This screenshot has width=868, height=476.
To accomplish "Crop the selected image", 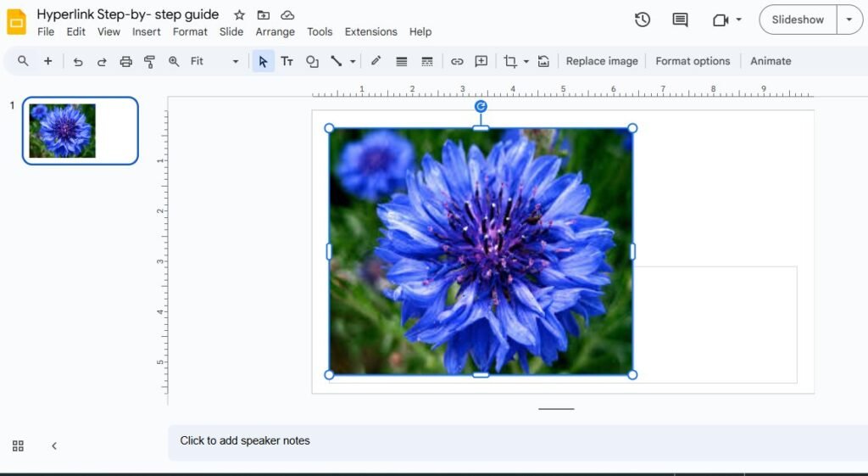I will 510,61.
